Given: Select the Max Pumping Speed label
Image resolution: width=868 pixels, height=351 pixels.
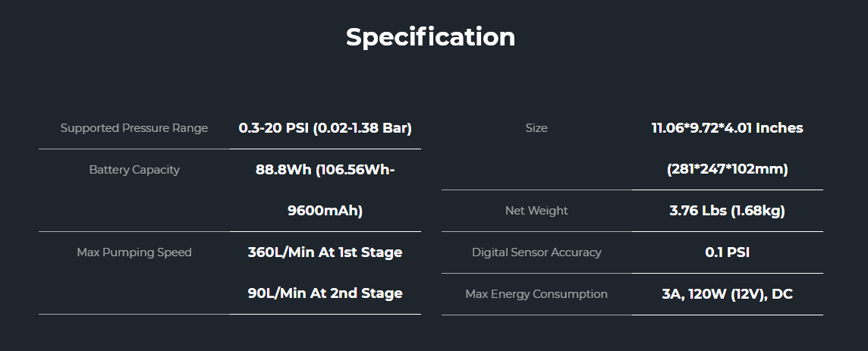Looking at the screenshot, I should [x=134, y=252].
